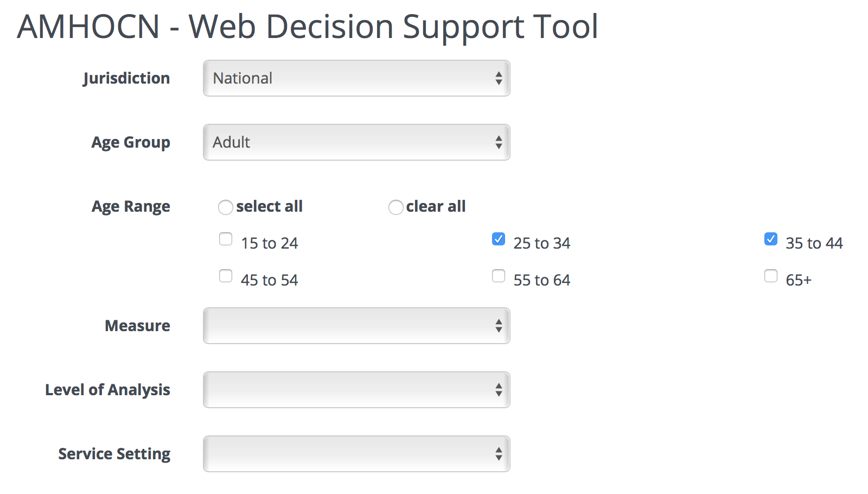Tick the 55 to 64 age checkbox

[x=499, y=276]
